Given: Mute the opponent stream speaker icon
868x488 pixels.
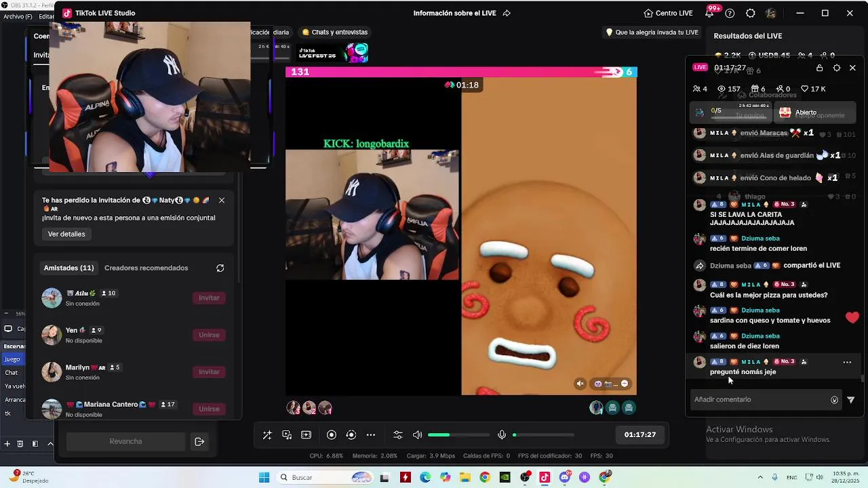Looking at the screenshot, I should (x=580, y=384).
